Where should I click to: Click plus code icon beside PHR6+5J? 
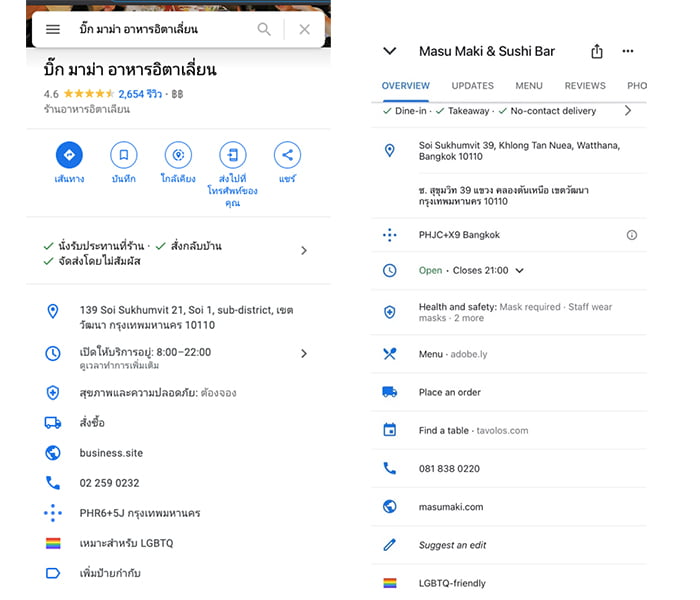pyautogui.click(x=53, y=513)
